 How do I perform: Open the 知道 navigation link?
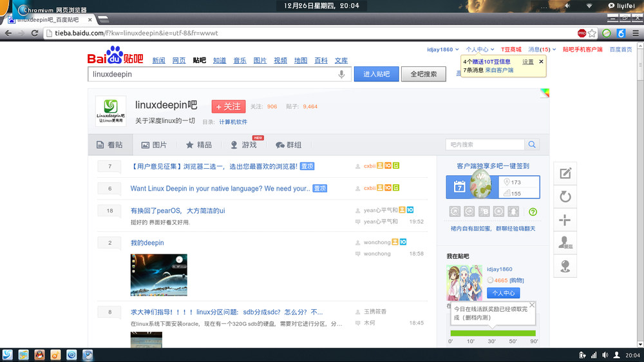coord(220,61)
